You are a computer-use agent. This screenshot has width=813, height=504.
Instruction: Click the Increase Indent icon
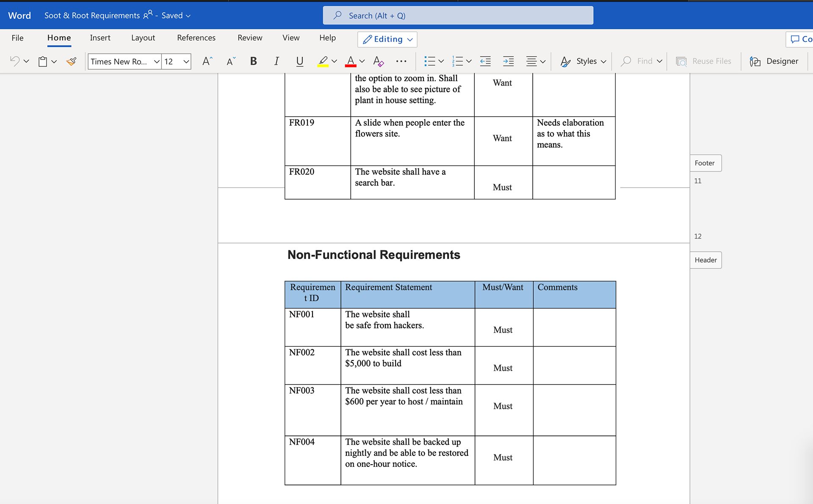509,61
